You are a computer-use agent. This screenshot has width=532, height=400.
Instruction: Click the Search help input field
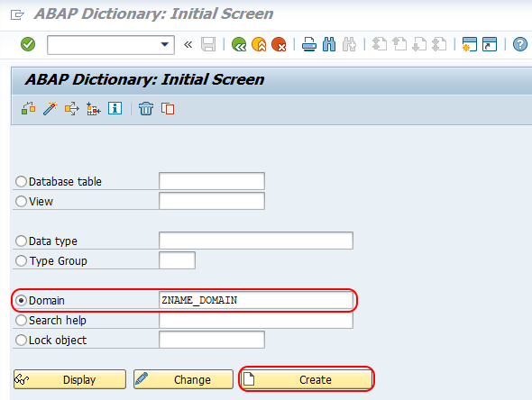point(256,320)
